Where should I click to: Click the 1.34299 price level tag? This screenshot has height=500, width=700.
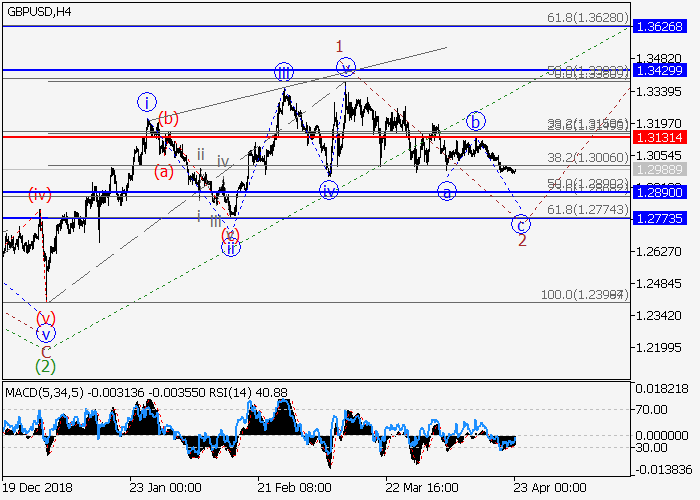click(664, 71)
